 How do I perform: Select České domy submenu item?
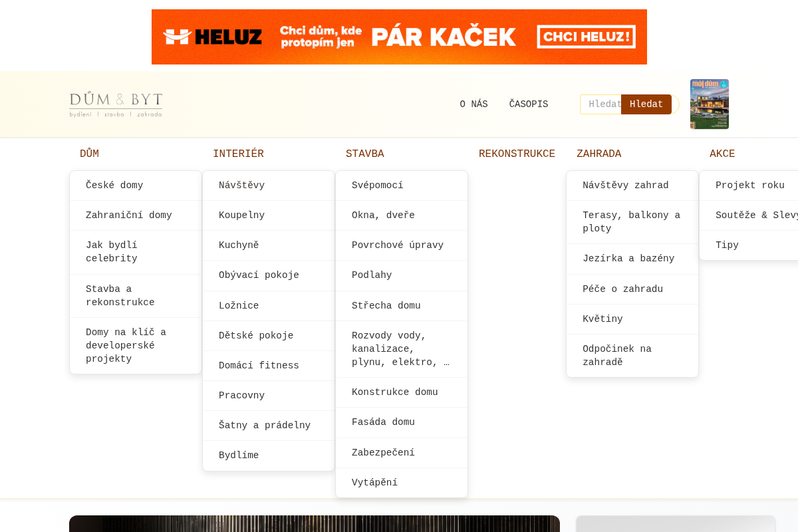point(136,186)
